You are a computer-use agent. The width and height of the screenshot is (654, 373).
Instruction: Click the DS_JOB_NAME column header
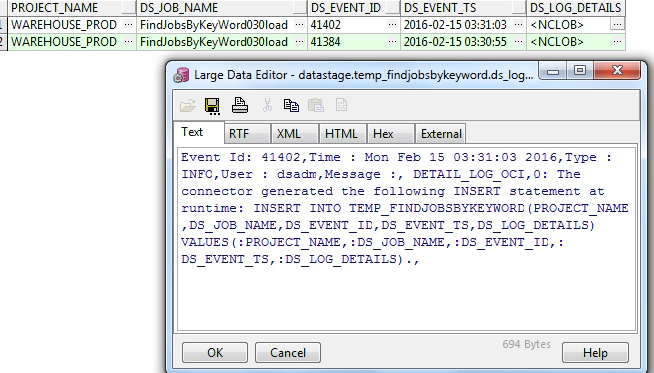coord(222,8)
